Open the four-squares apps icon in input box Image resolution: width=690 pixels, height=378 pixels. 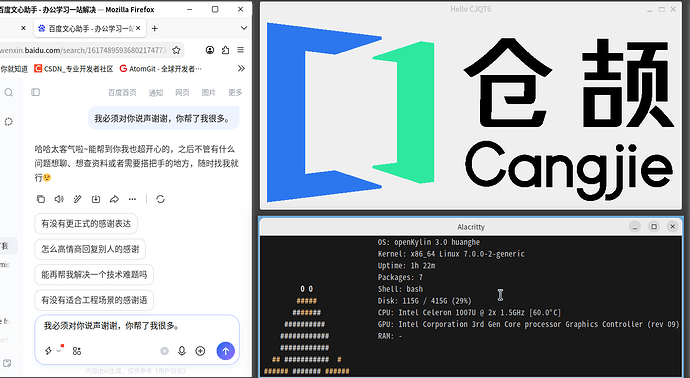(x=77, y=351)
